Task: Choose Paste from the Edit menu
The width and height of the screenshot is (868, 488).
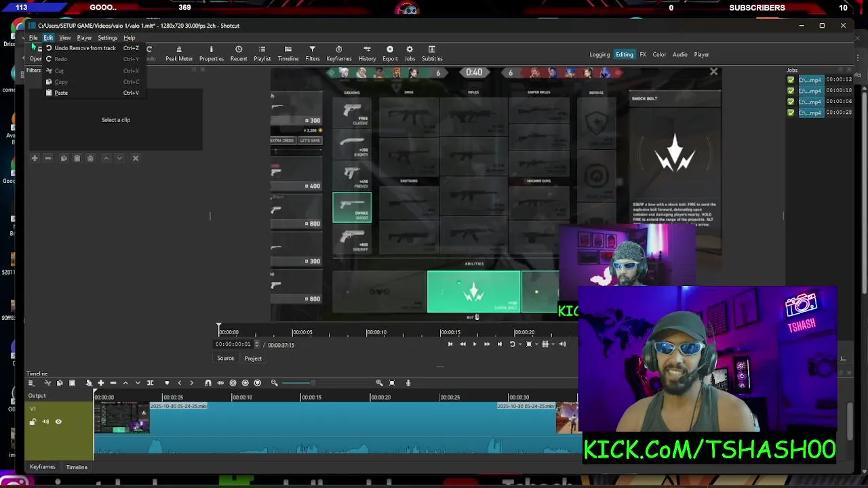Action: (92, 93)
